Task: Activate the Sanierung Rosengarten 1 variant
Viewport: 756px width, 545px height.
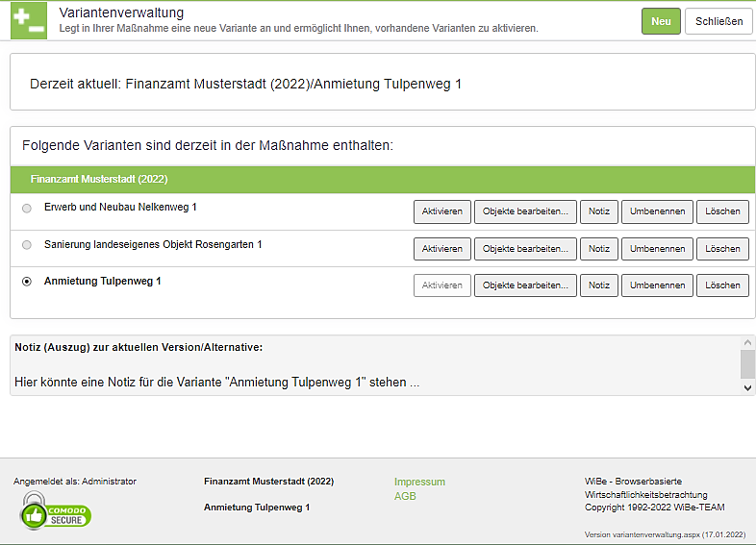Action: pos(442,249)
